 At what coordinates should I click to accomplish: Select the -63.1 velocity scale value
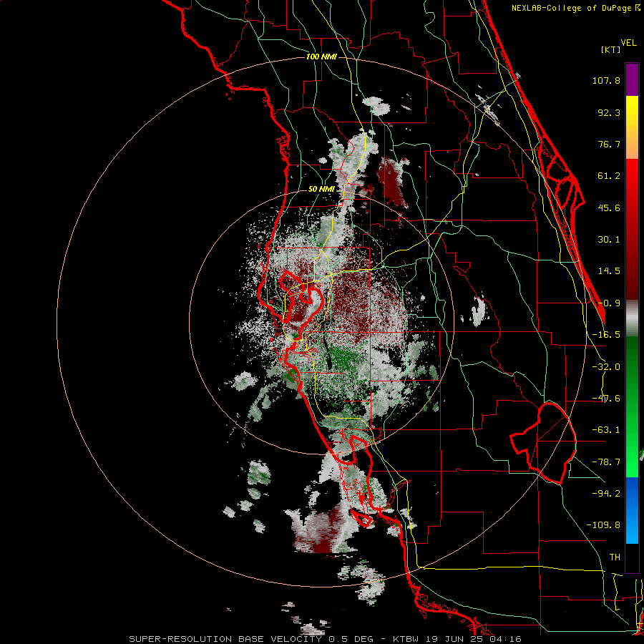(606, 430)
